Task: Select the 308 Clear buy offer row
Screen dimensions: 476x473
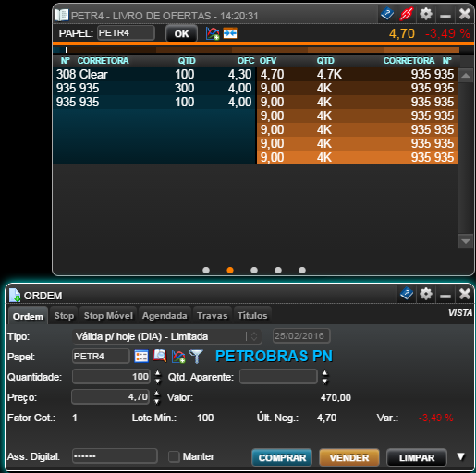Action: pyautogui.click(x=154, y=74)
